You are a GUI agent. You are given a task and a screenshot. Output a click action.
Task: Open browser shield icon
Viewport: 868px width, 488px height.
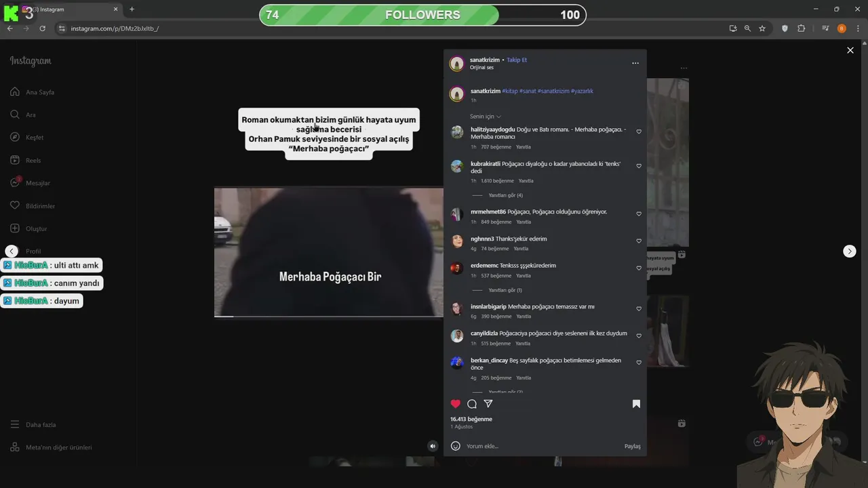click(785, 28)
